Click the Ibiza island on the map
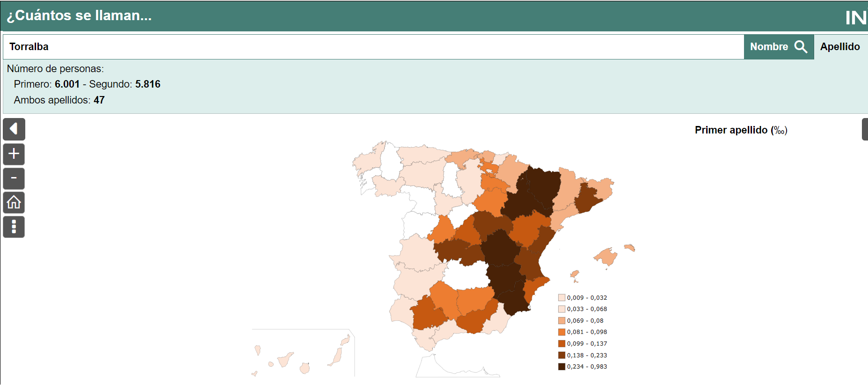This screenshot has width=868, height=385. pos(574,274)
